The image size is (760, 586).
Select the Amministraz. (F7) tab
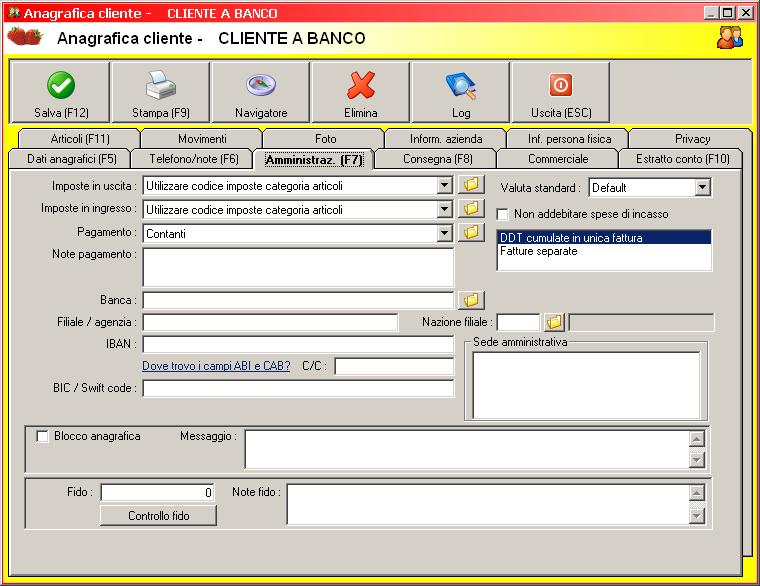point(314,159)
